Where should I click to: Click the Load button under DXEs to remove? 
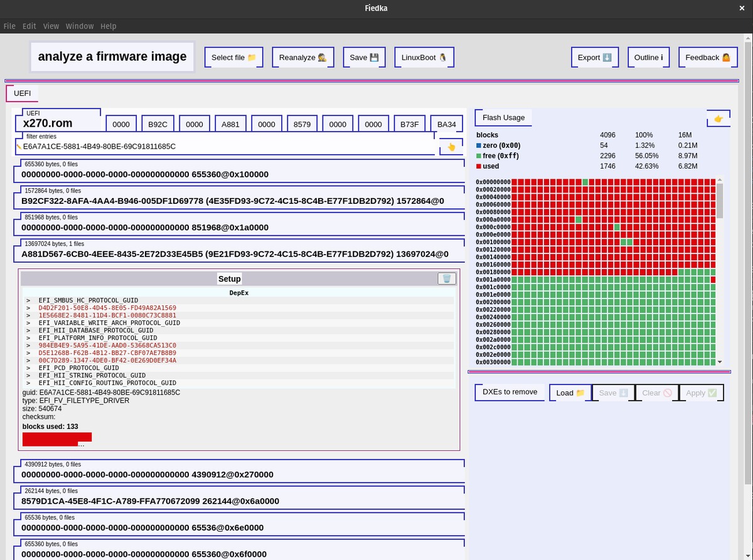[x=570, y=393]
